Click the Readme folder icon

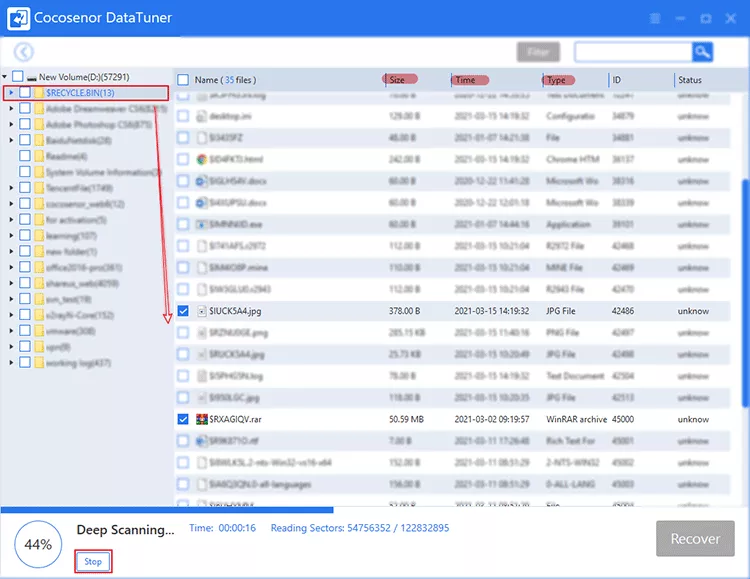point(39,156)
